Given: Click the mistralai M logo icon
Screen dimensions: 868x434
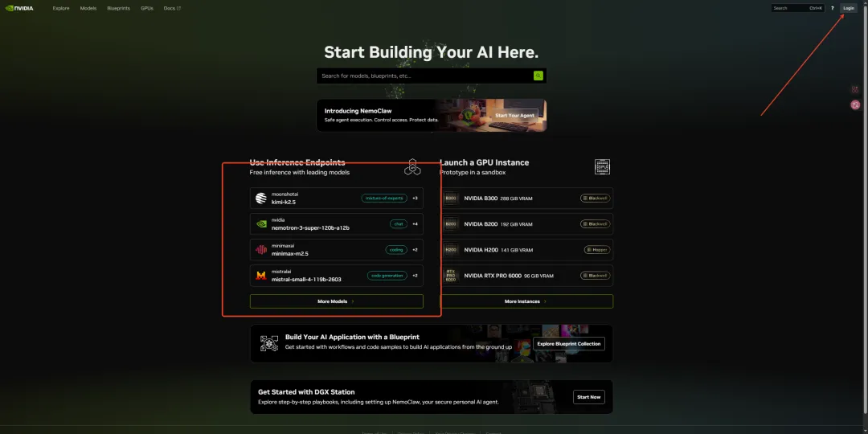Looking at the screenshot, I should (260, 276).
